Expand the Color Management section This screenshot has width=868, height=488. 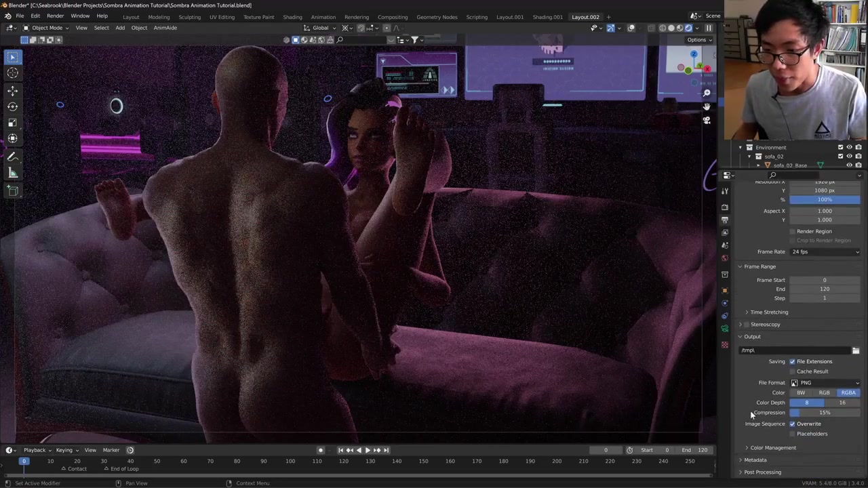[x=772, y=447]
